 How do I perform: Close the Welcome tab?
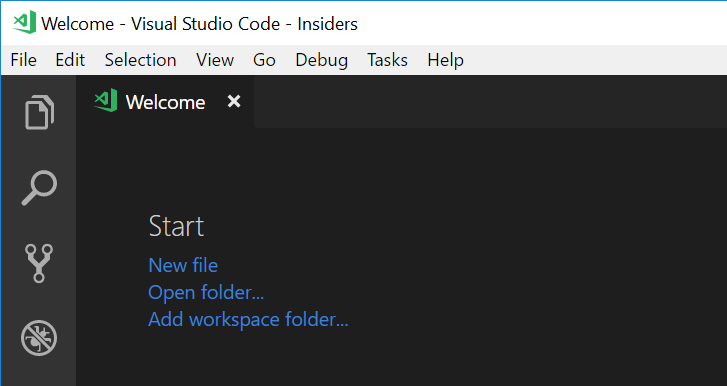click(234, 101)
